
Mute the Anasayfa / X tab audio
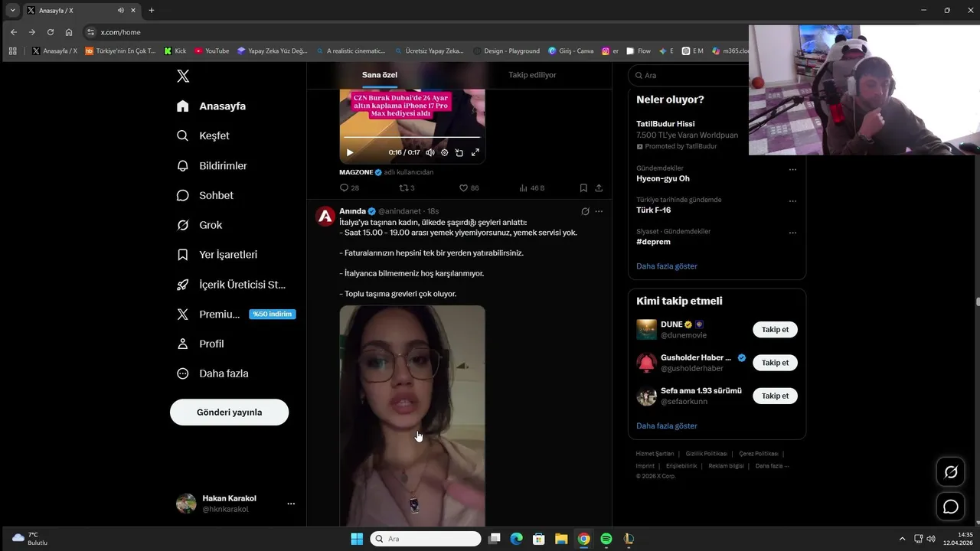(x=121, y=11)
